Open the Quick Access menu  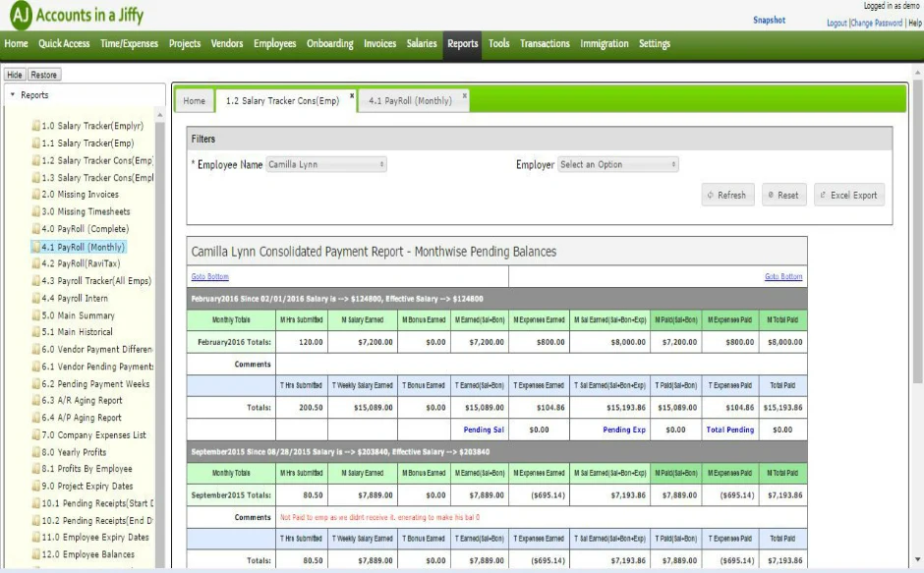(64, 43)
